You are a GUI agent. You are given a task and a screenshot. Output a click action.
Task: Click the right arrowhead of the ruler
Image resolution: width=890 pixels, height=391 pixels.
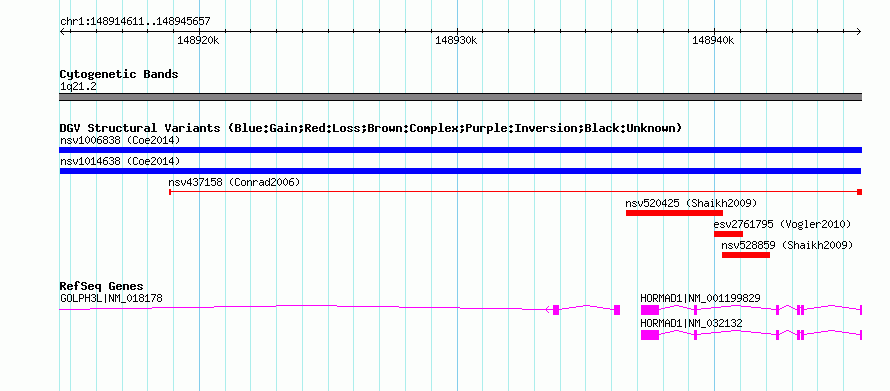859,31
